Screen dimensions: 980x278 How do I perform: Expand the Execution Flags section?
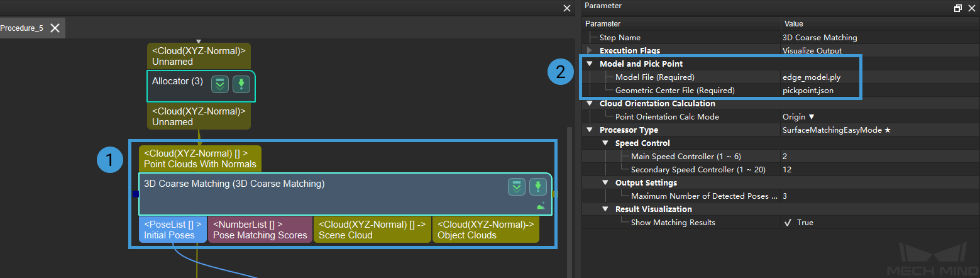pyautogui.click(x=590, y=50)
